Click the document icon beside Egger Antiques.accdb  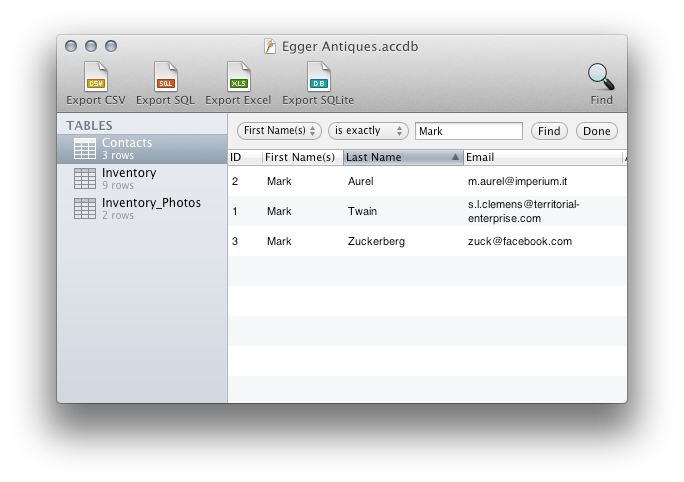point(270,46)
